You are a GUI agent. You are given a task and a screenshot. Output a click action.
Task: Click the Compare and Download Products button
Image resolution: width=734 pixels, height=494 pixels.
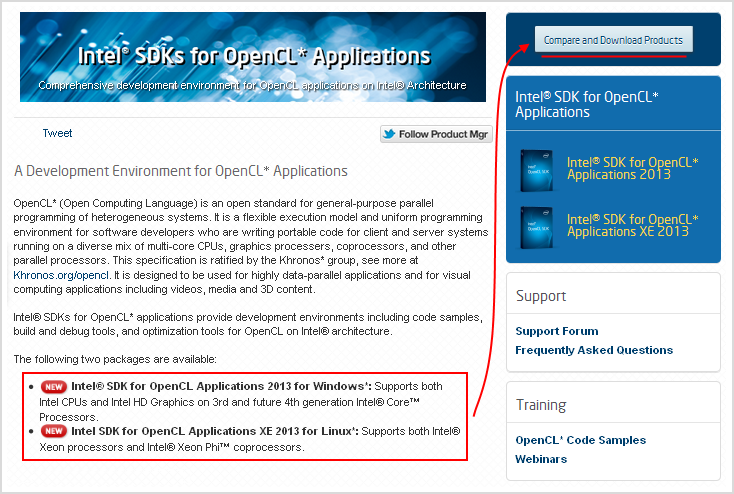613,40
